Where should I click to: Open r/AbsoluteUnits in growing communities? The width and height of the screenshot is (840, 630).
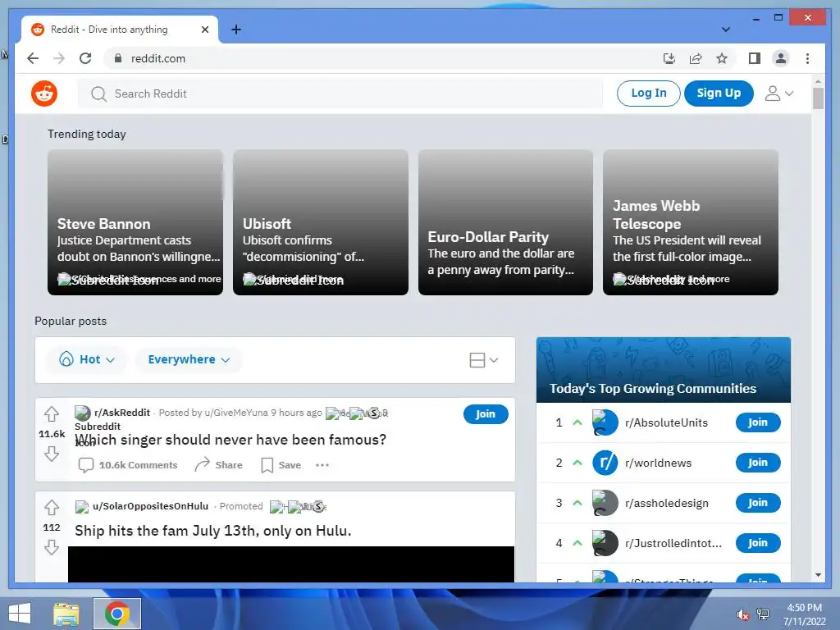pyautogui.click(x=666, y=422)
